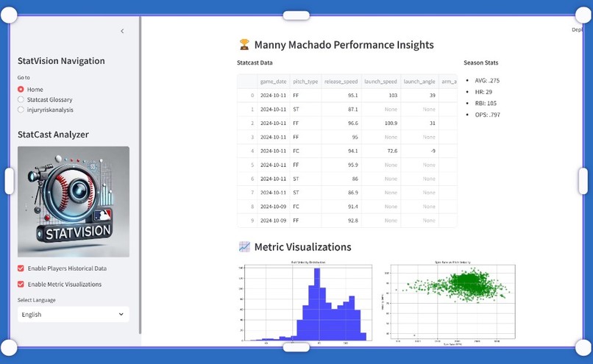Click the Select Language label

36,300
